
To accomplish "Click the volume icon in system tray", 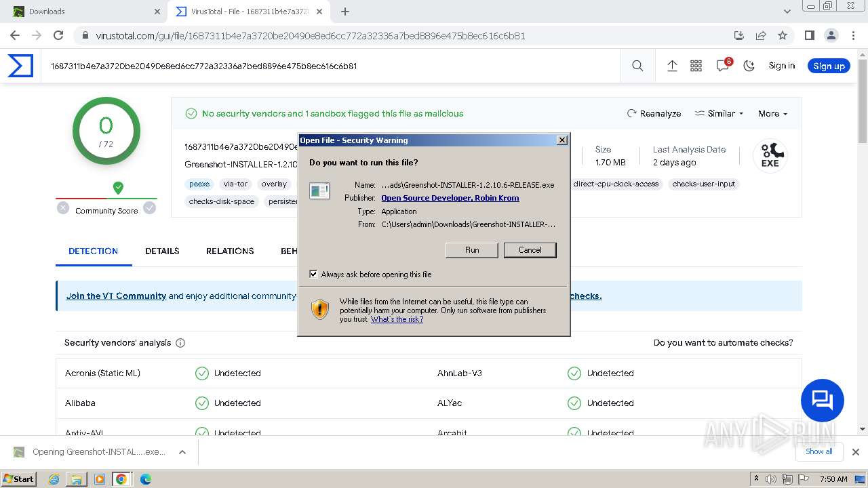I will (771, 479).
